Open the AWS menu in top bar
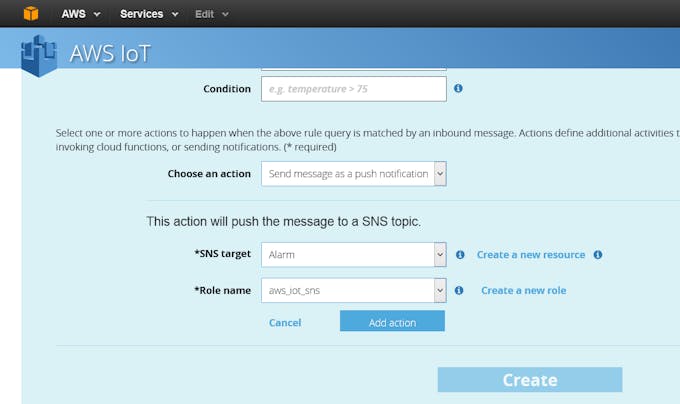 [81, 14]
